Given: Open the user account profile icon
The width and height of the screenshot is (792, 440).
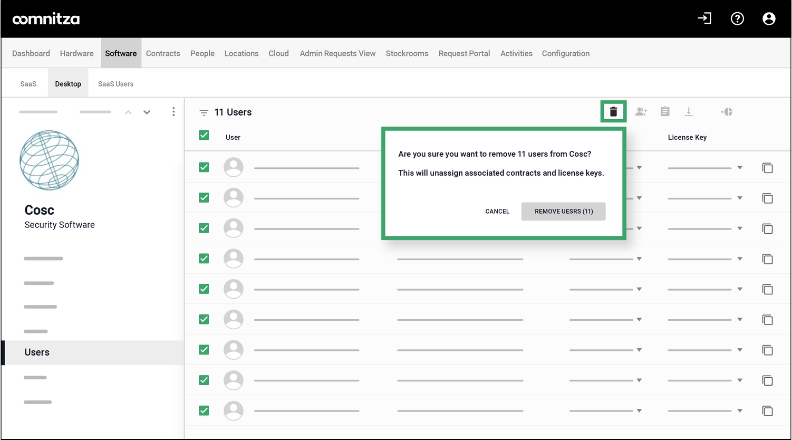Looking at the screenshot, I should 768,18.
